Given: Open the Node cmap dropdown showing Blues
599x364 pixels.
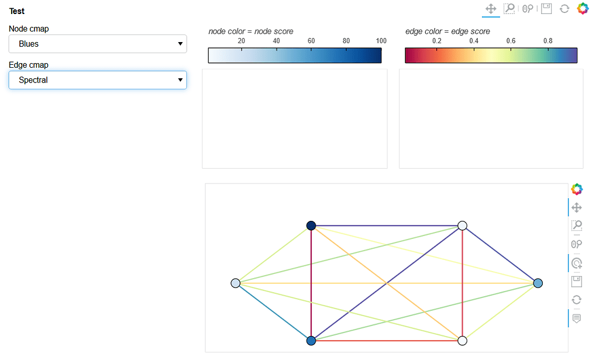Looking at the screenshot, I should 98,44.
